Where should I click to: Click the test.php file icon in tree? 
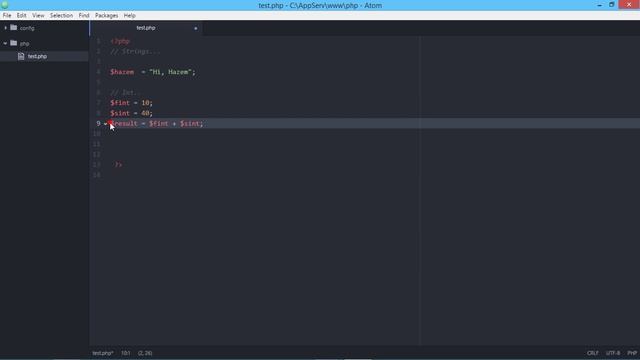point(21,56)
